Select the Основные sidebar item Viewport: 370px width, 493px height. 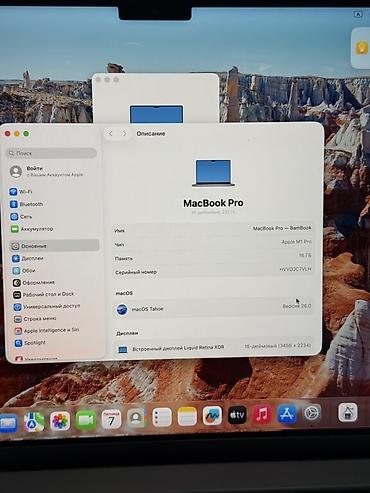pos(55,246)
